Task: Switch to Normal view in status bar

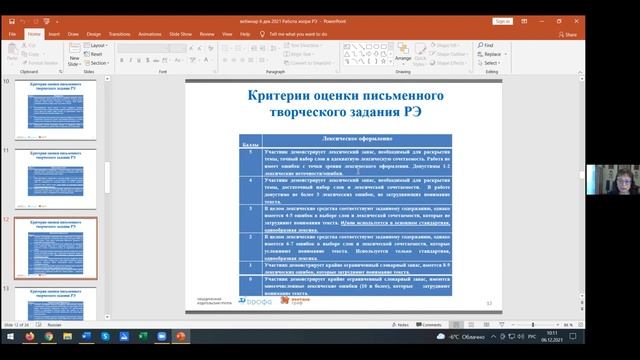Action: 456,325
